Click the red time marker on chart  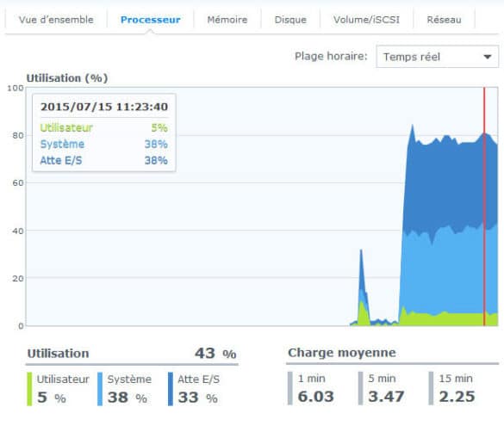pyautogui.click(x=484, y=207)
